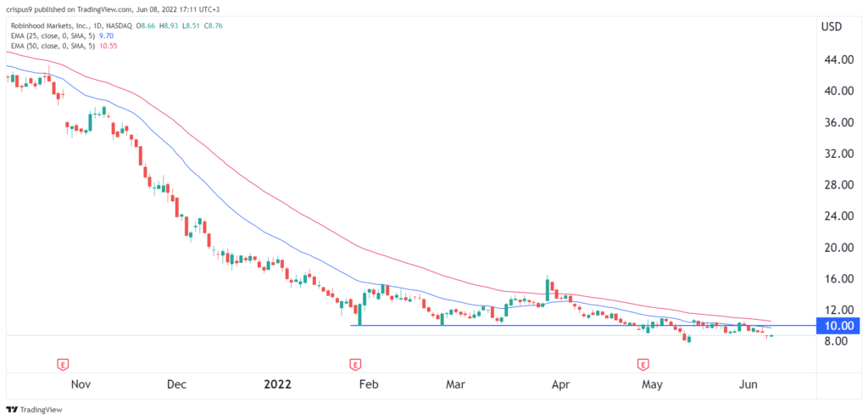Click the 16.00 price axis label
This screenshot has height=420, width=868.
click(840, 278)
